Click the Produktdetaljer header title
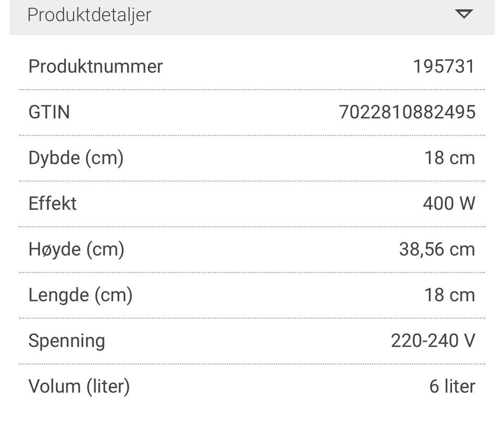 (89, 15)
